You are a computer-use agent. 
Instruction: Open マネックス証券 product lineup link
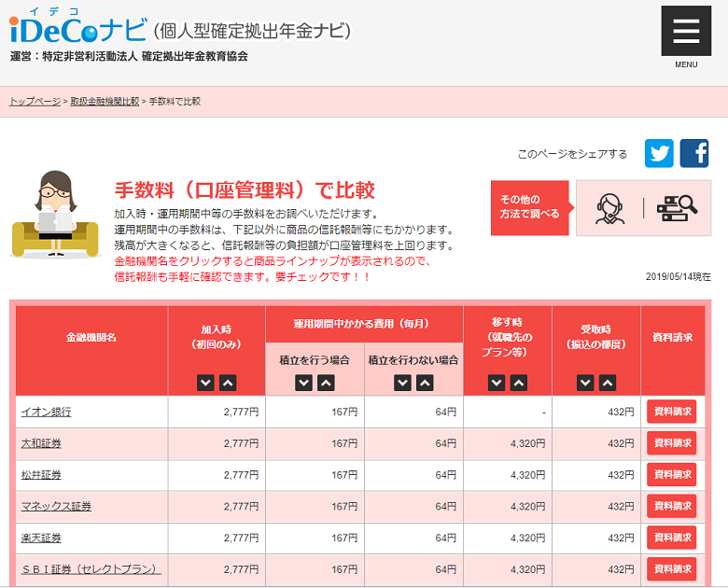point(56,506)
